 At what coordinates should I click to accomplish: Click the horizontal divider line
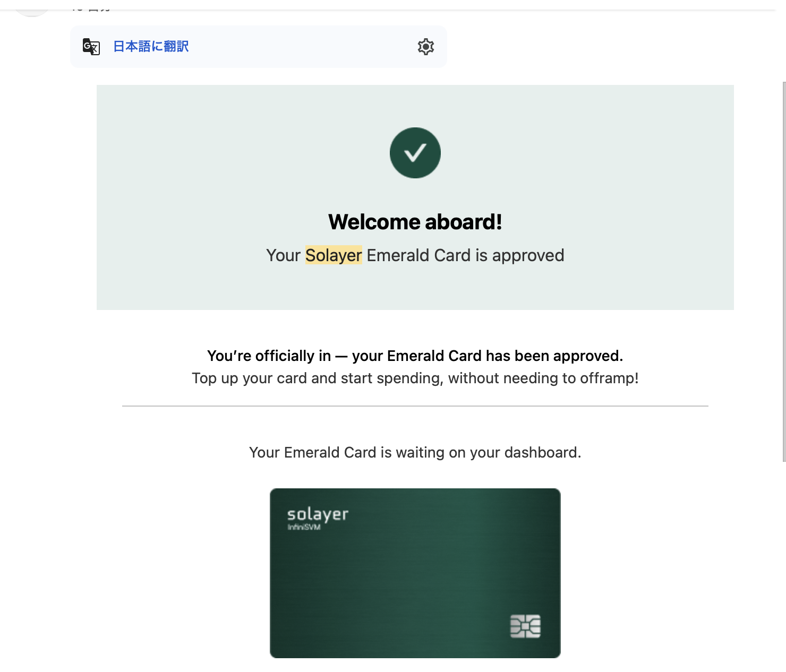[415, 406]
